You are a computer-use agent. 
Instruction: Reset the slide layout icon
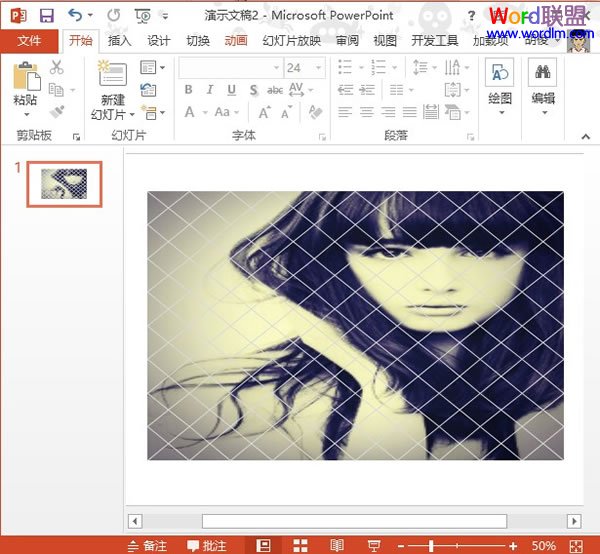[x=148, y=90]
